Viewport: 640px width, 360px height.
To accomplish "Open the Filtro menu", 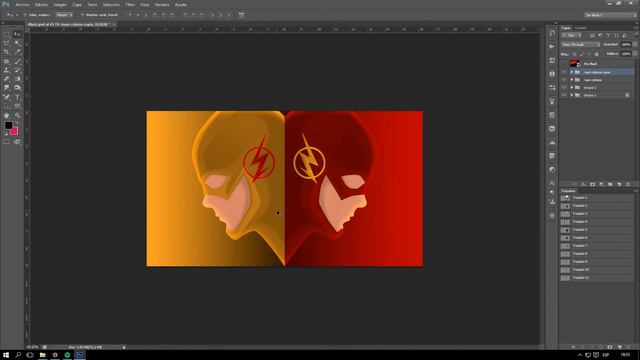I will 130,5.
